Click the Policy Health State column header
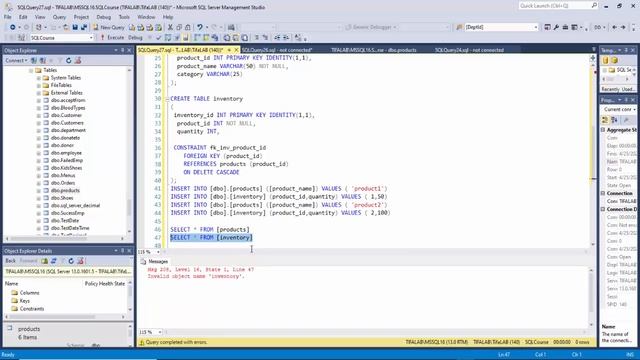Viewport: 640px width, 360px height. (x=105, y=283)
